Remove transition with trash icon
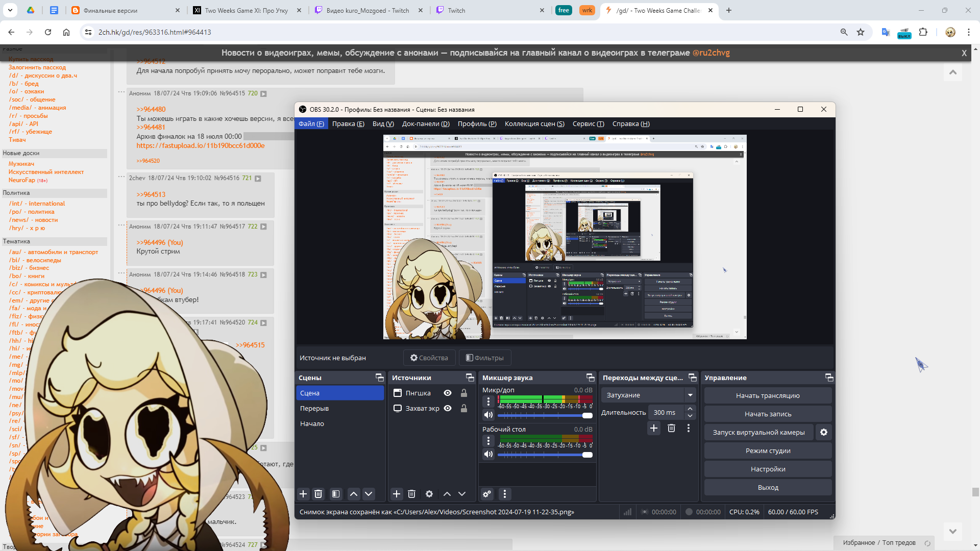 point(671,428)
